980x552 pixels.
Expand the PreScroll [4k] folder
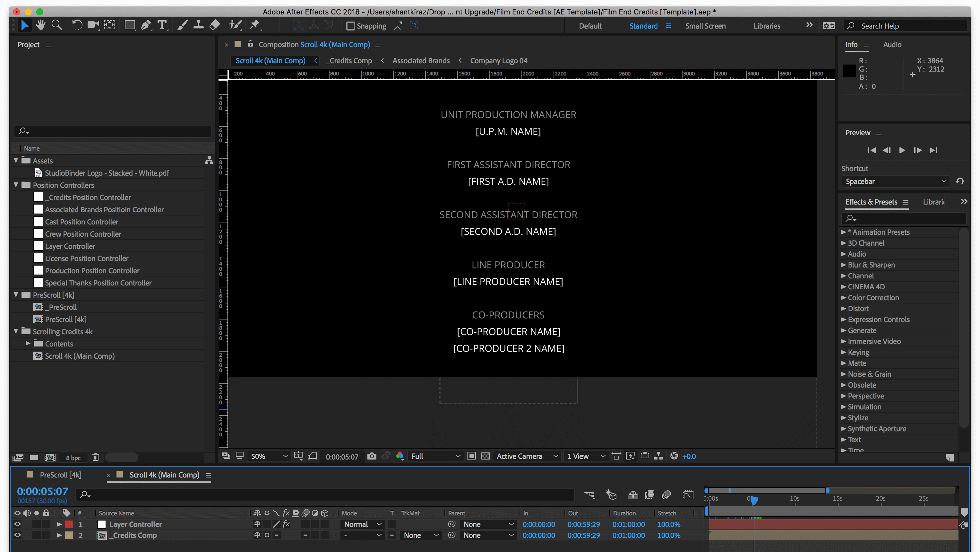point(15,294)
